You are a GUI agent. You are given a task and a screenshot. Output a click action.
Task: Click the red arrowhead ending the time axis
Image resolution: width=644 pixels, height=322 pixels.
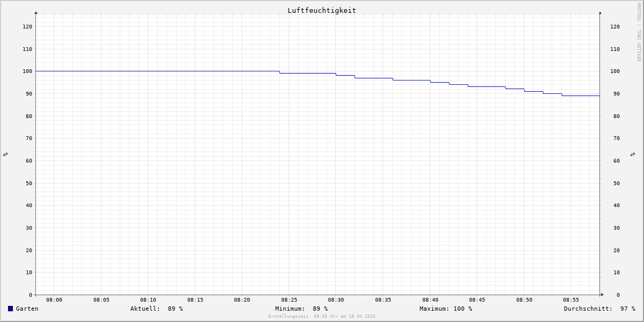(602, 295)
